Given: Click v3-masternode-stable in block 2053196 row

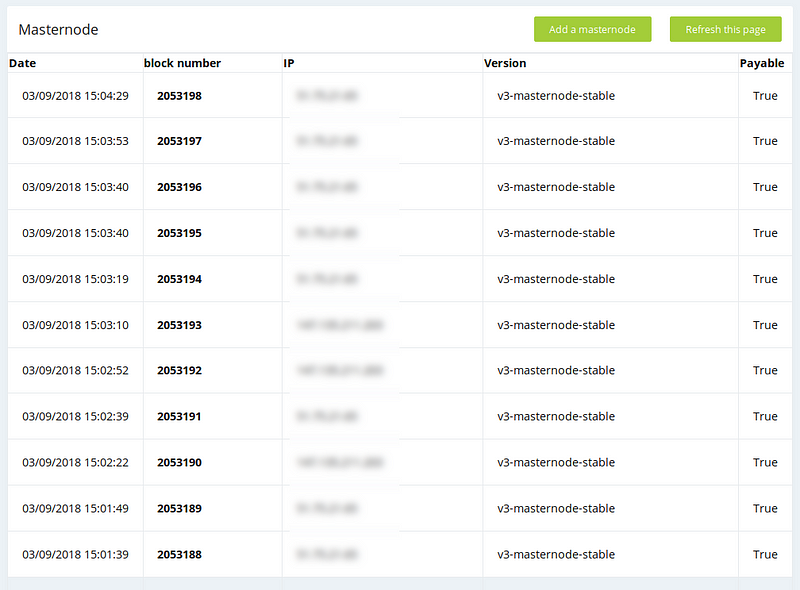Looking at the screenshot, I should 556,187.
